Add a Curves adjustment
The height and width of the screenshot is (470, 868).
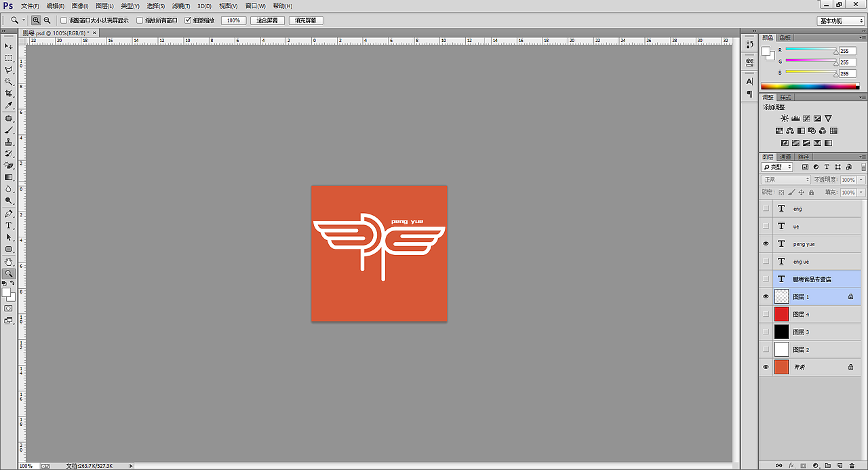click(806, 119)
